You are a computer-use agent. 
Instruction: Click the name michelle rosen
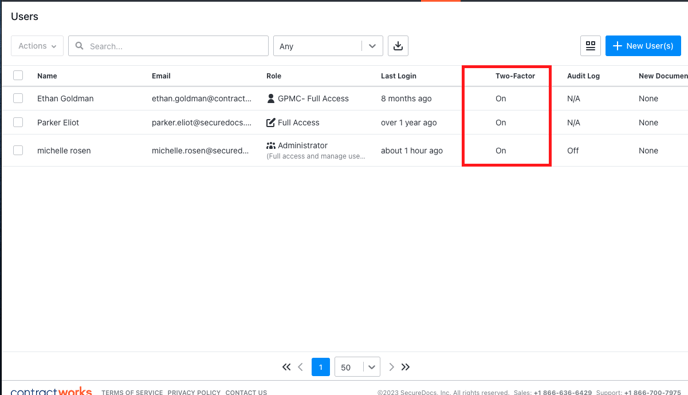pos(64,151)
